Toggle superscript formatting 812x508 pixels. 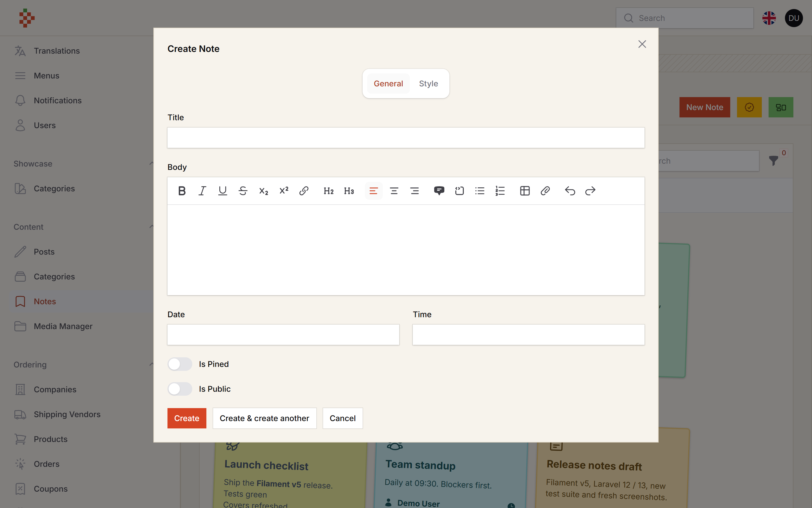pos(284,191)
